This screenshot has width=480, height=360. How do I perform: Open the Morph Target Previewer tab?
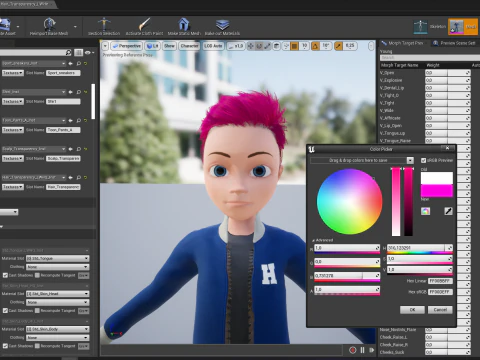(x=402, y=43)
